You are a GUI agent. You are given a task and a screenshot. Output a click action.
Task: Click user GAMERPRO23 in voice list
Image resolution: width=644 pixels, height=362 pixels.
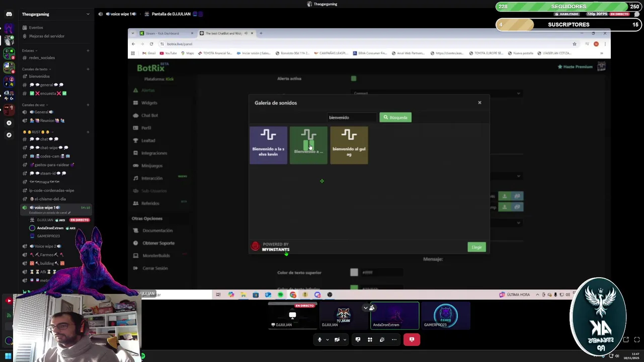48,236
